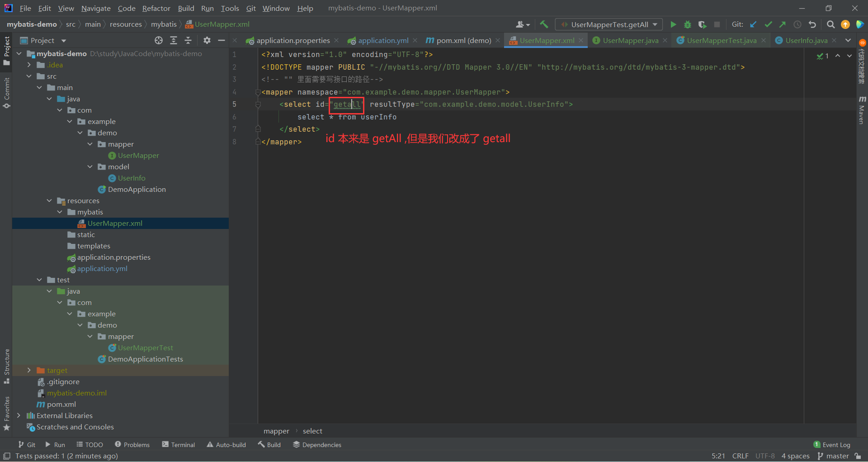The width and height of the screenshot is (868, 462).
Task: Expand all in Project panel
Action: pos(174,40)
